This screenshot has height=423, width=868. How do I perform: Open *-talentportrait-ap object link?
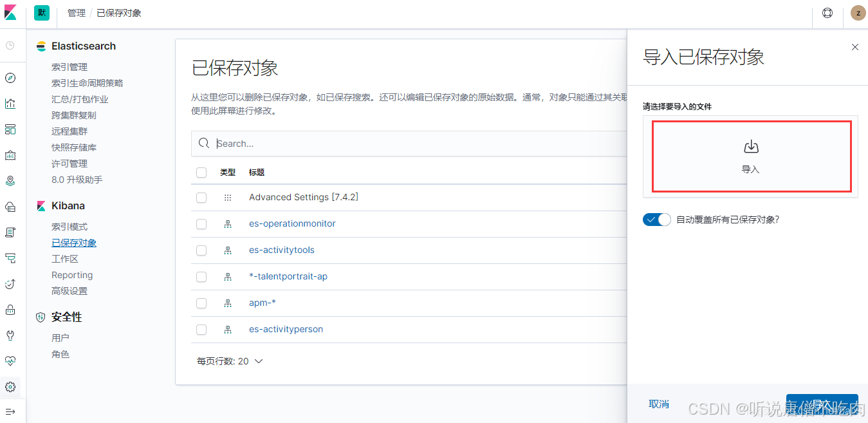click(x=288, y=276)
